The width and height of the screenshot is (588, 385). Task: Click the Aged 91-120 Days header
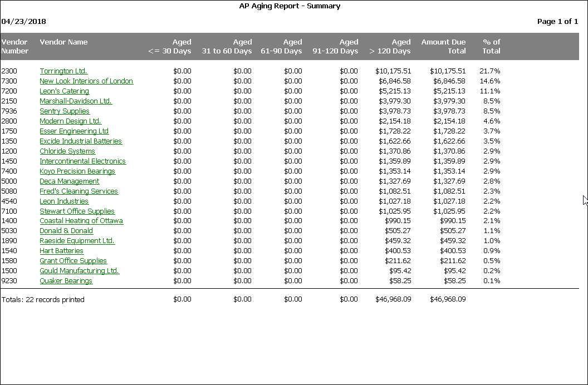coord(335,46)
